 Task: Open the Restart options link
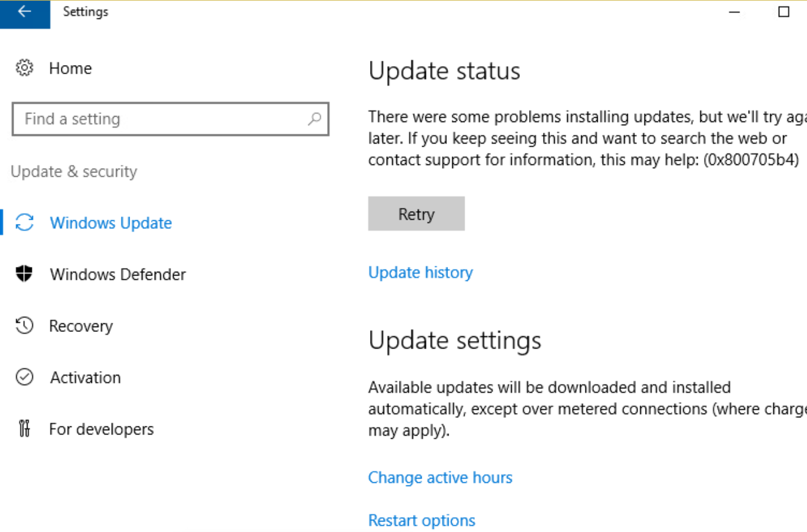coord(422,520)
